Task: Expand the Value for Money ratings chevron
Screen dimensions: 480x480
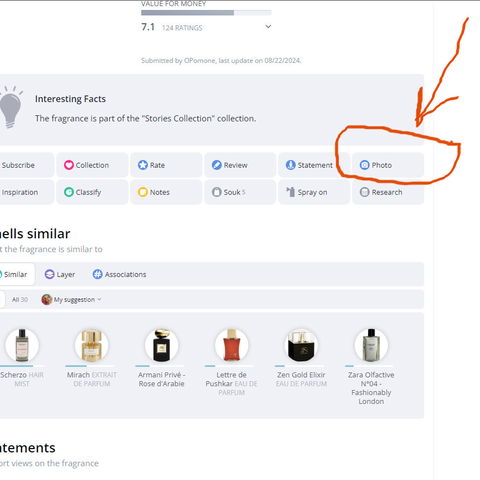Action: (268, 27)
